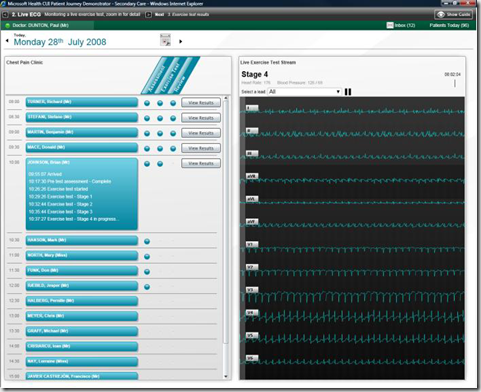Expand GRAFF, Michael patient entry
The height and width of the screenshot is (392, 481).
click(82, 331)
